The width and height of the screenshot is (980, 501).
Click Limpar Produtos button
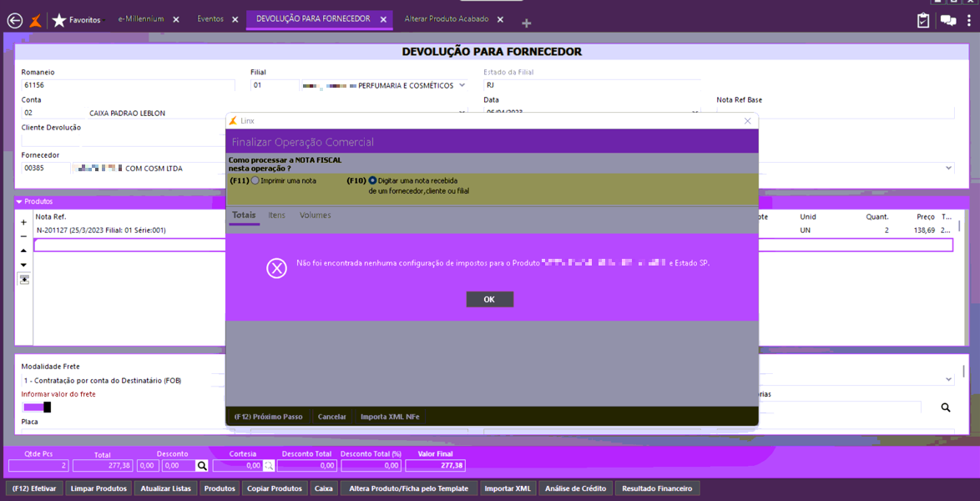tap(99, 488)
